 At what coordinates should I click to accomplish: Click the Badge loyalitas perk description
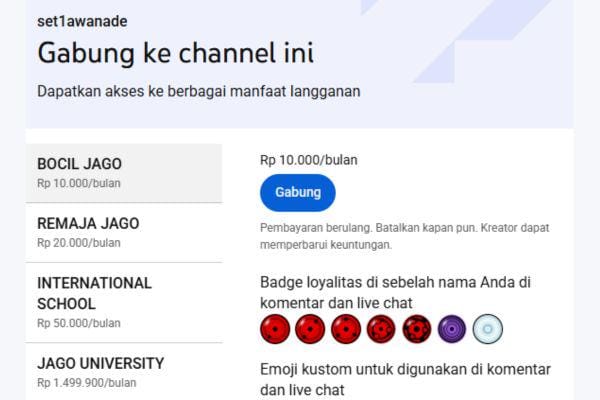click(x=395, y=292)
